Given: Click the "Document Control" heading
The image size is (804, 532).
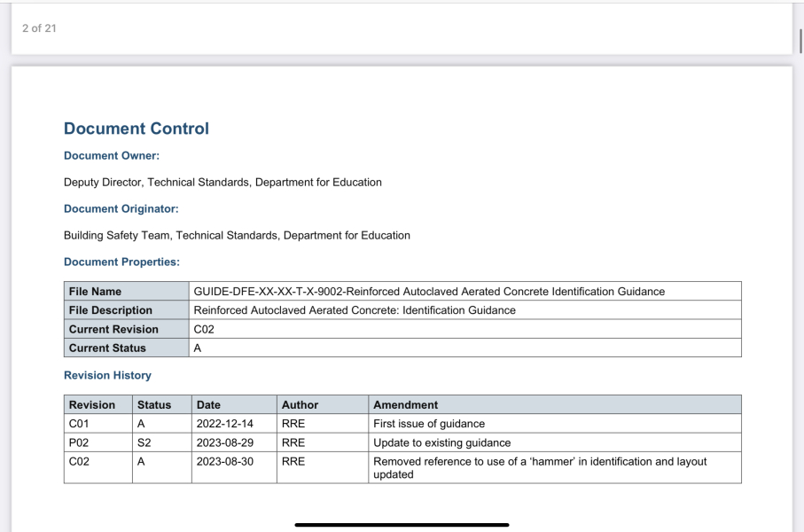Looking at the screenshot, I should tap(137, 129).
